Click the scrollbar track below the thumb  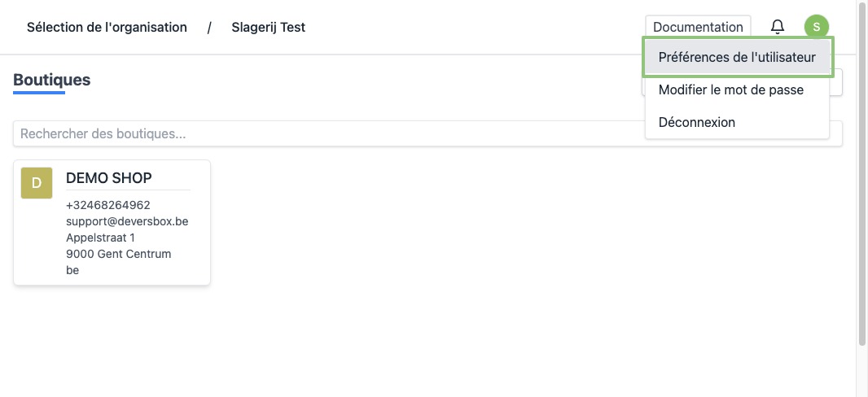(862, 370)
